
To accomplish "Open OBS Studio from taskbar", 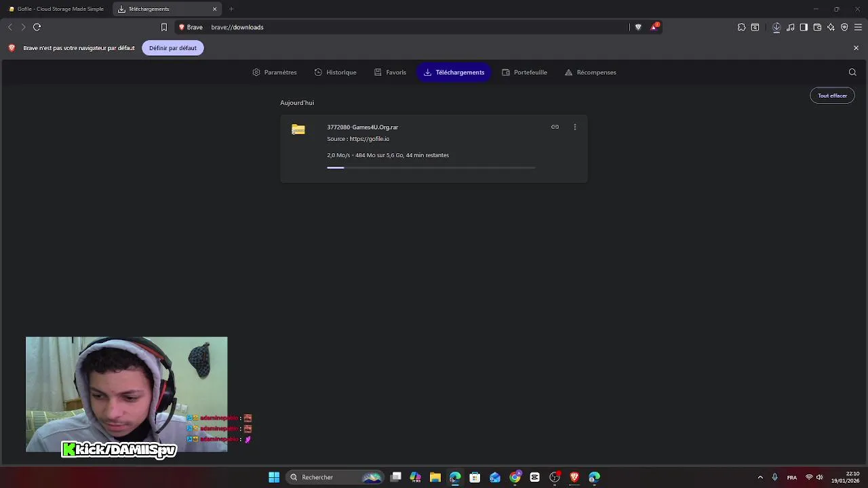I will 555,477.
